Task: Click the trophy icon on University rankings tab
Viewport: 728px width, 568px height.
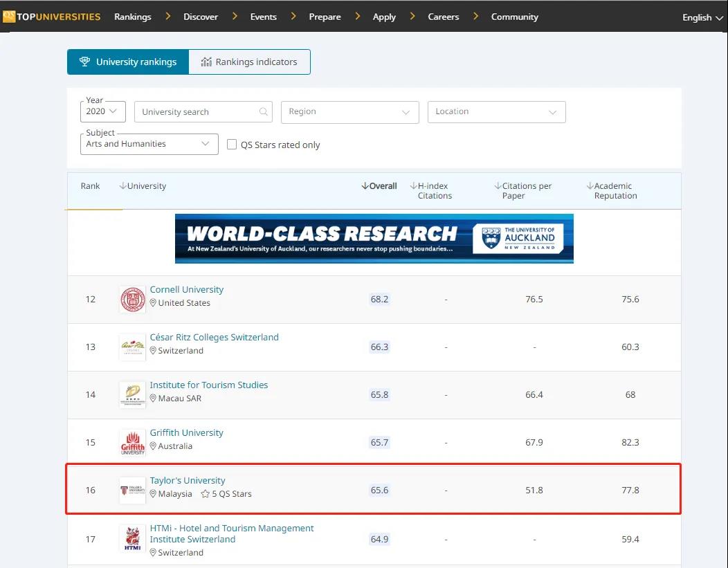Action: coord(84,62)
